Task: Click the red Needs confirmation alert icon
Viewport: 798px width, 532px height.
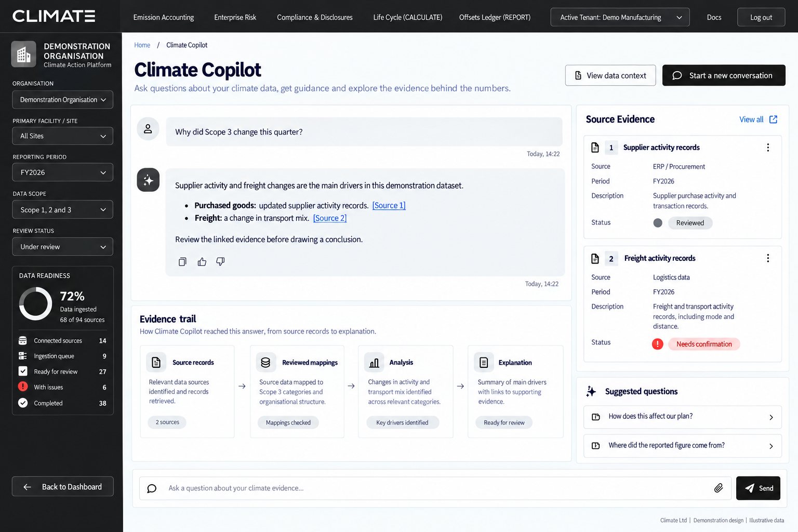Action: click(658, 344)
